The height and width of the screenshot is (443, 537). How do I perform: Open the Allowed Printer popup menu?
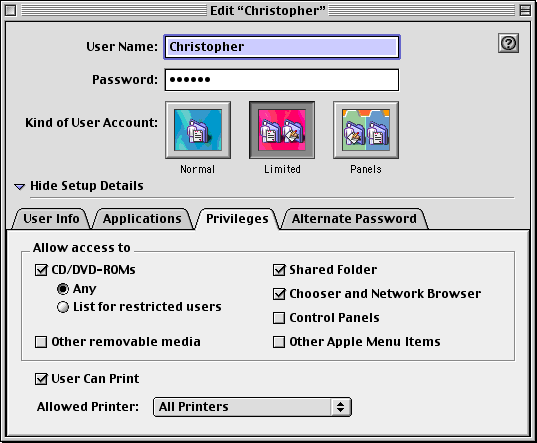coord(252,407)
